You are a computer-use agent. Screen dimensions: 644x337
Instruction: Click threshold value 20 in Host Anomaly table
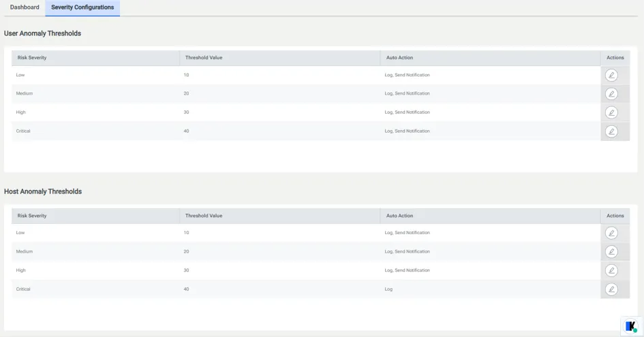(x=187, y=252)
